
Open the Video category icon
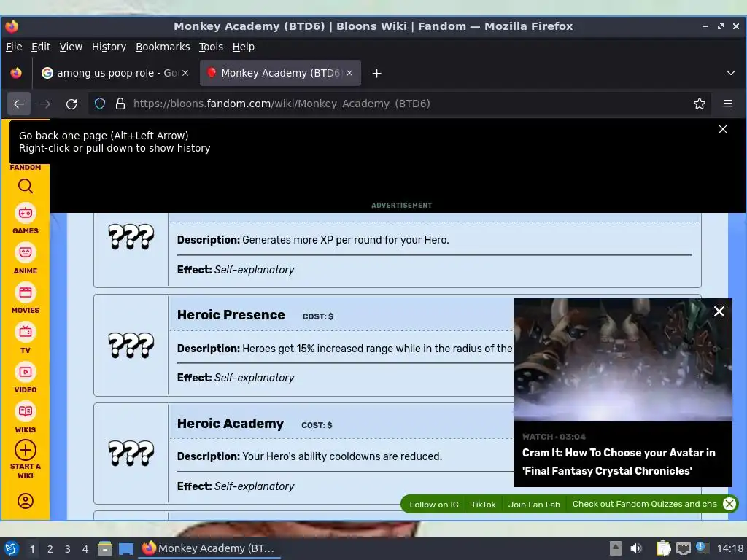point(26,372)
